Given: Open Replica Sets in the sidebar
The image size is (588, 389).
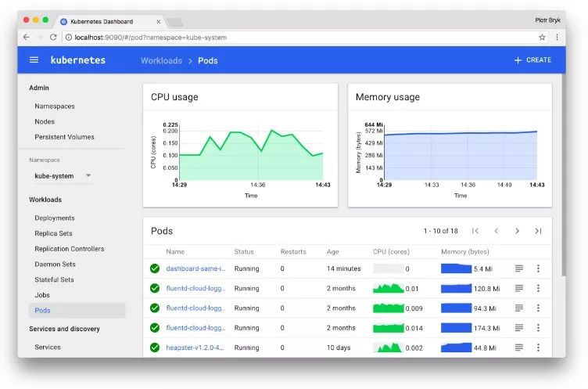Looking at the screenshot, I should (53, 233).
